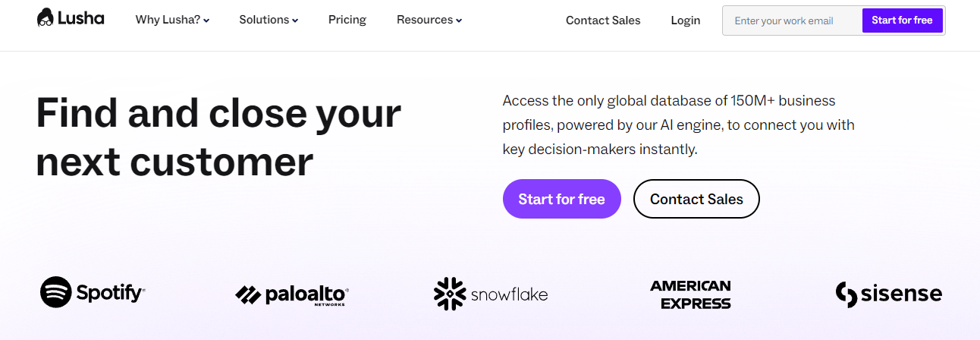Click the Sisense logo
This screenshot has width=980, height=340.
tap(888, 294)
